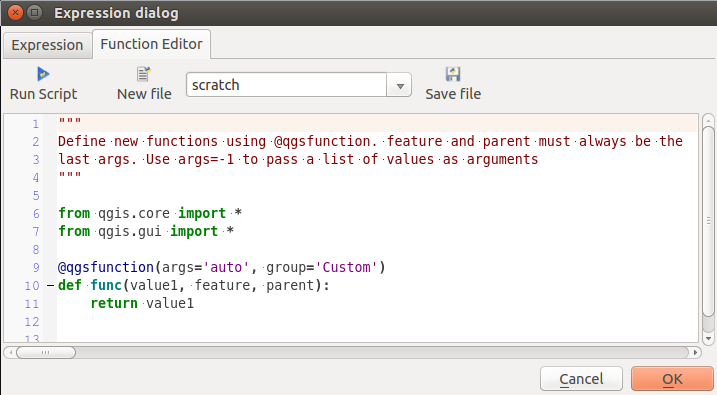Close the Expression dialog window
This screenshot has height=395, width=717.
[x=15, y=12]
